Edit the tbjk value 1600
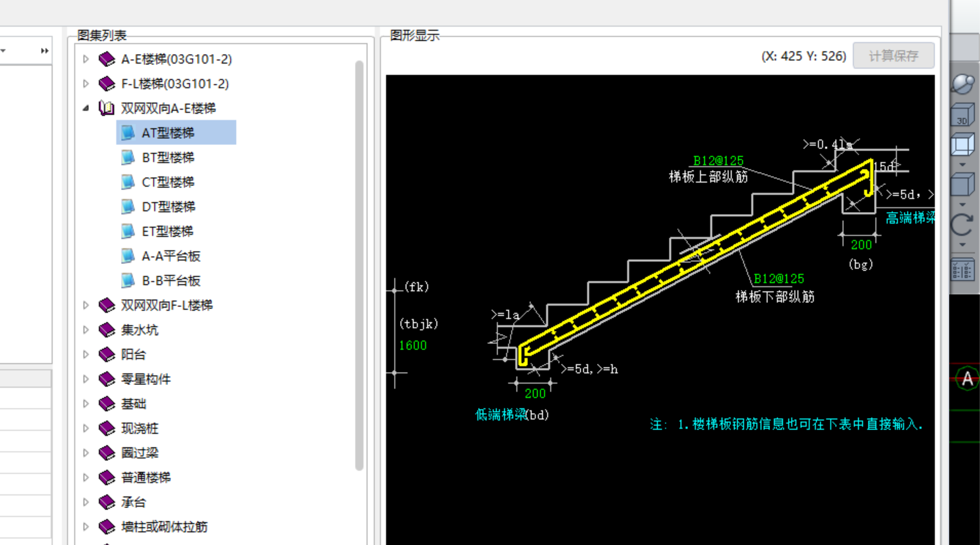This screenshot has height=545, width=980. pyautogui.click(x=413, y=345)
